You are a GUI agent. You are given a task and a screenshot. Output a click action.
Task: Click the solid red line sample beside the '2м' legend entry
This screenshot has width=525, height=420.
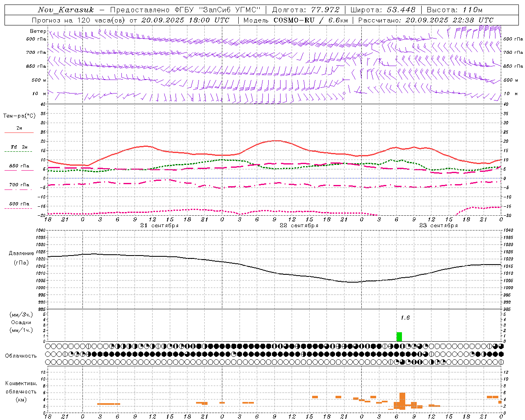(x=19, y=133)
